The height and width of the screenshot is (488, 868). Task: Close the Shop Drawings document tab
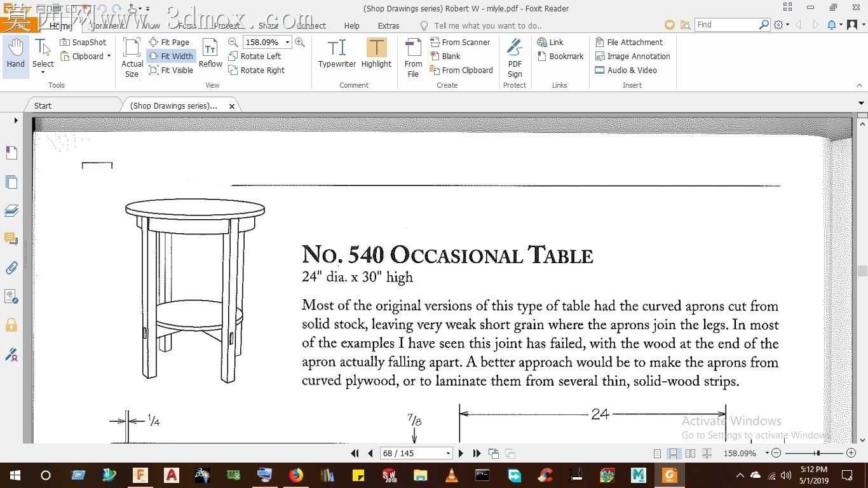232,106
